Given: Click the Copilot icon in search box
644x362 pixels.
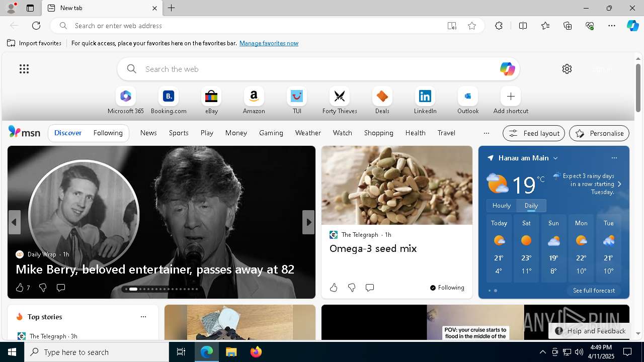Looking at the screenshot, I should [507, 69].
